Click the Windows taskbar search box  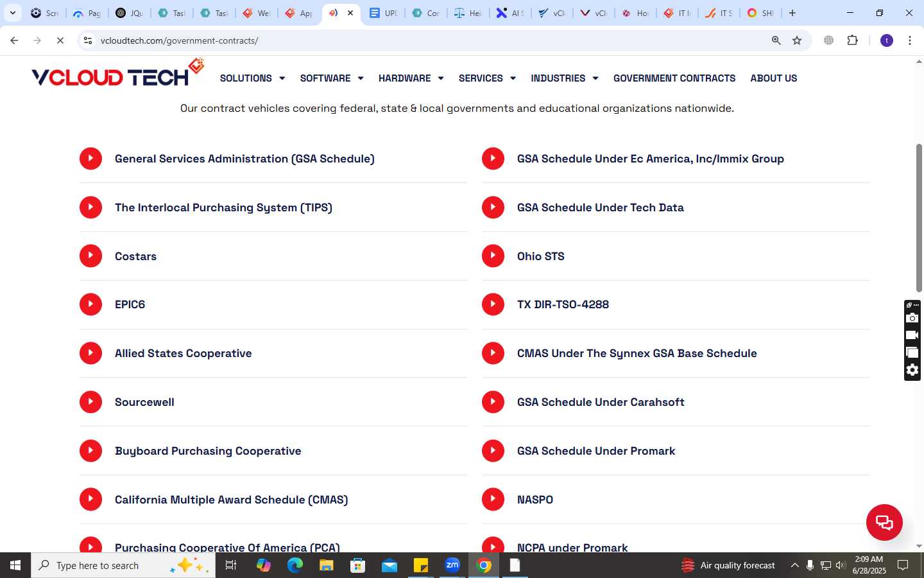click(123, 565)
